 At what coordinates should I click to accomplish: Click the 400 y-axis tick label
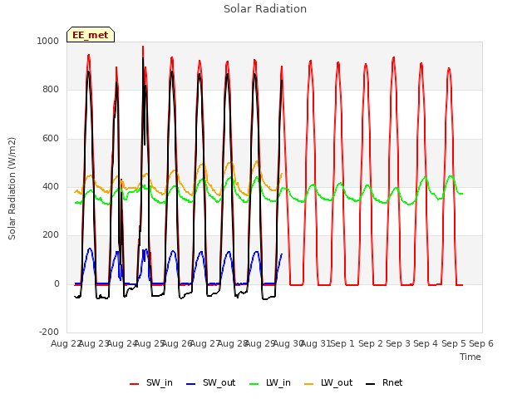[x=51, y=186]
